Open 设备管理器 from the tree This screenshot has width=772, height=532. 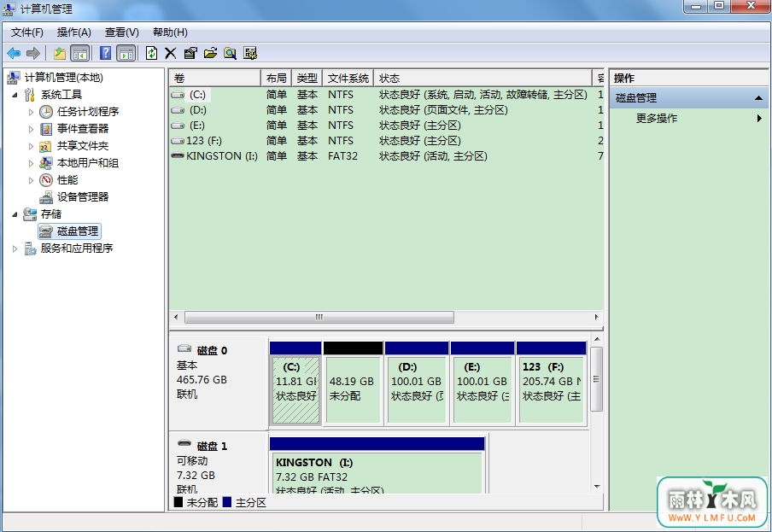83,197
